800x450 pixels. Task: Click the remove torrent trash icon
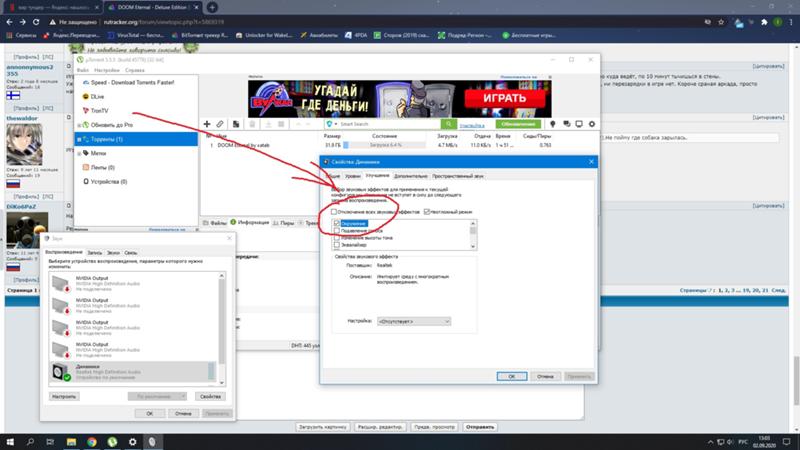(x=252, y=124)
